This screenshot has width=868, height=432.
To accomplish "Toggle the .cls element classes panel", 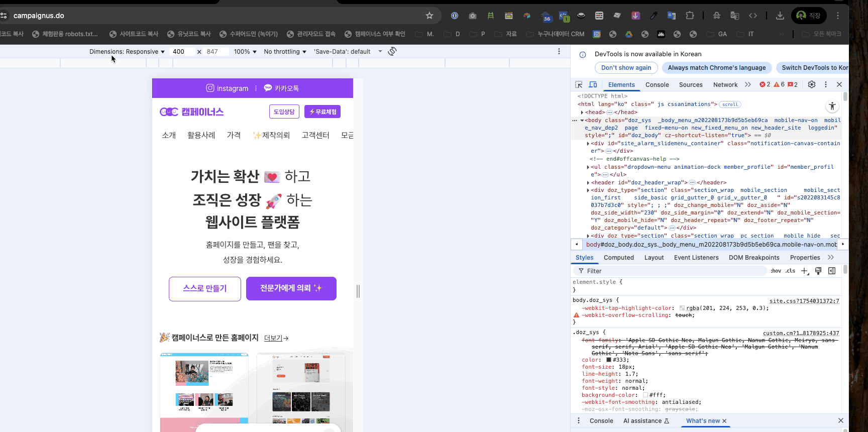I will pos(790,271).
